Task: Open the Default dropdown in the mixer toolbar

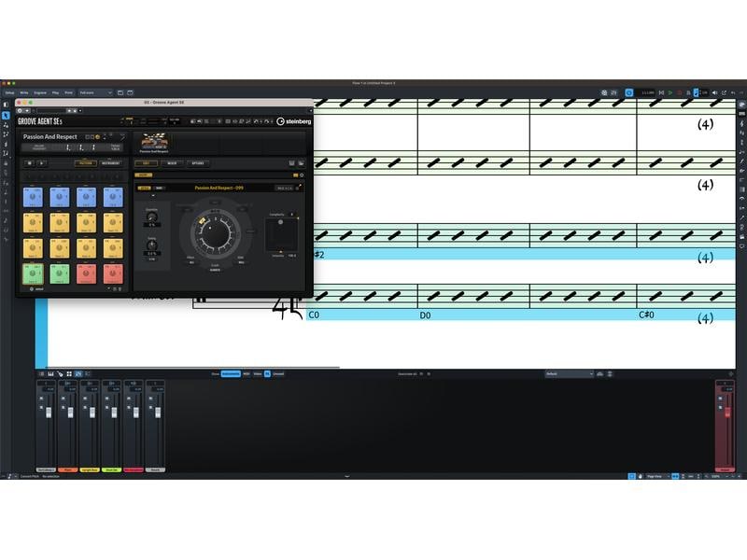Action: click(x=570, y=374)
